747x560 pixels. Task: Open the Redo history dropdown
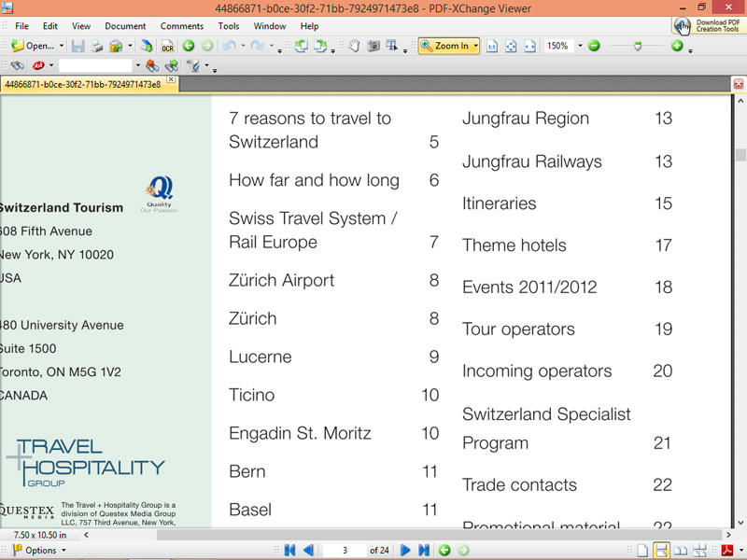[x=272, y=46]
